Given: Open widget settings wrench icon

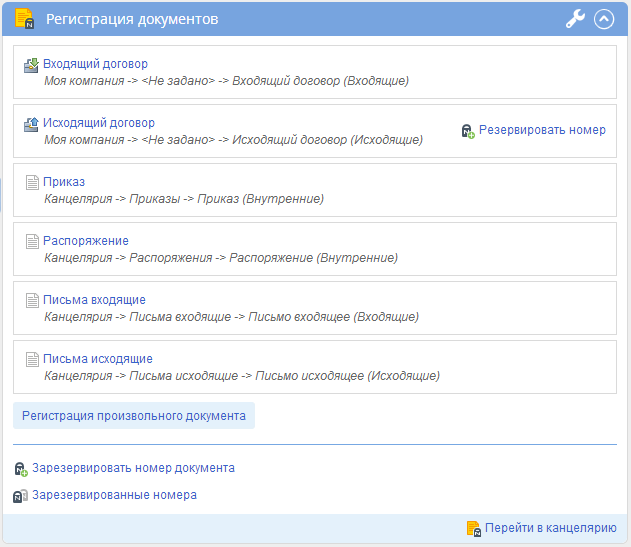Looking at the screenshot, I should pyautogui.click(x=575, y=19).
